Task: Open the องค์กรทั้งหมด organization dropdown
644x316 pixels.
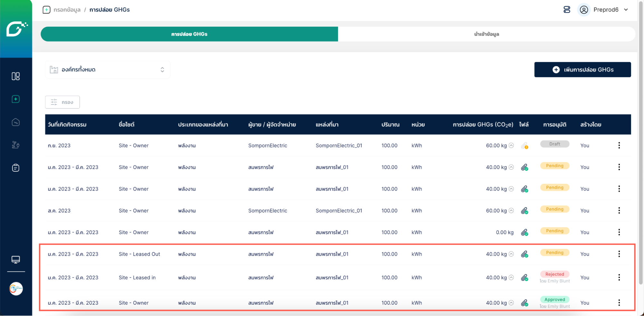Action: (x=108, y=70)
